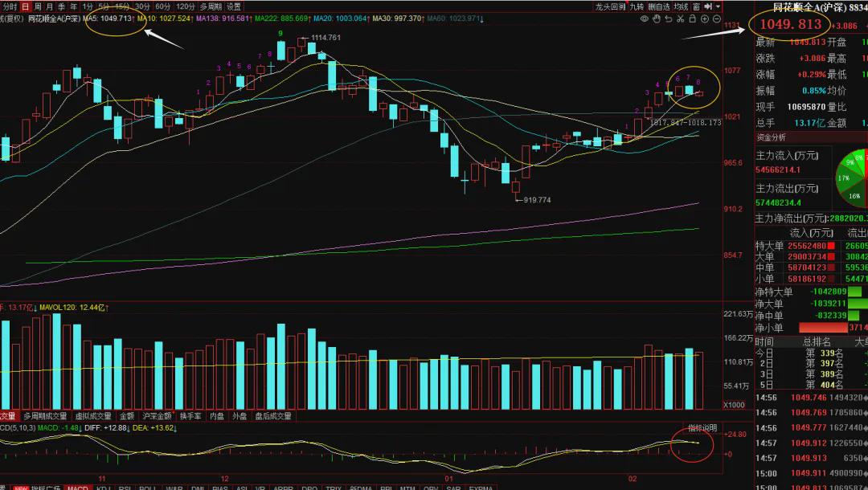This screenshot has height=490, width=868.
Task: Select OBV indicator tab
Action: point(431,488)
